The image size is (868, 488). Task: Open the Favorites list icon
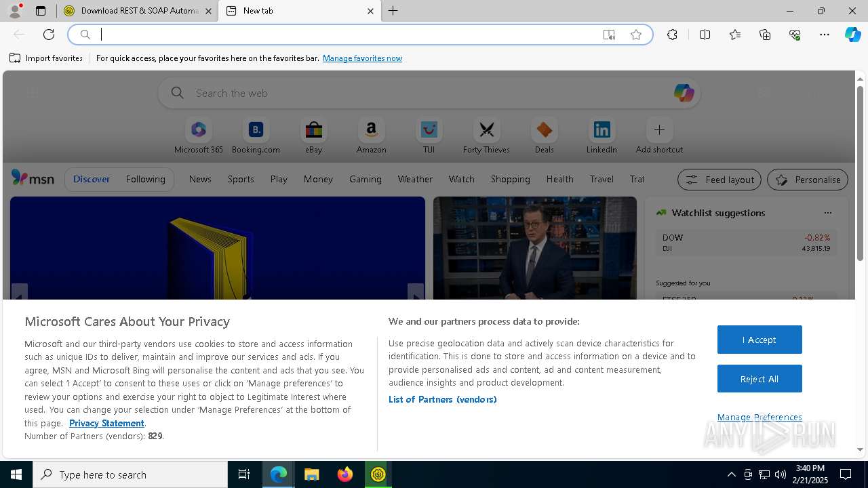[x=735, y=35]
